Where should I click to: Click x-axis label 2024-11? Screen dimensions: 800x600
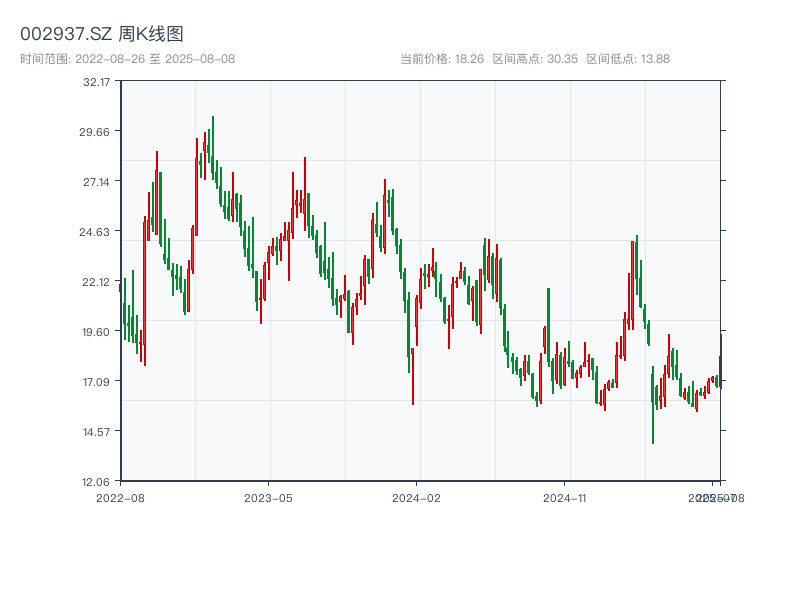point(565,498)
